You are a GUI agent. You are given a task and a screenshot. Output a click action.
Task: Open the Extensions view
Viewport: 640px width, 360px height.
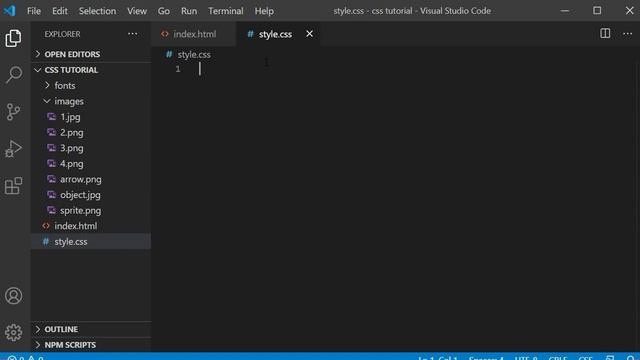(x=13, y=186)
